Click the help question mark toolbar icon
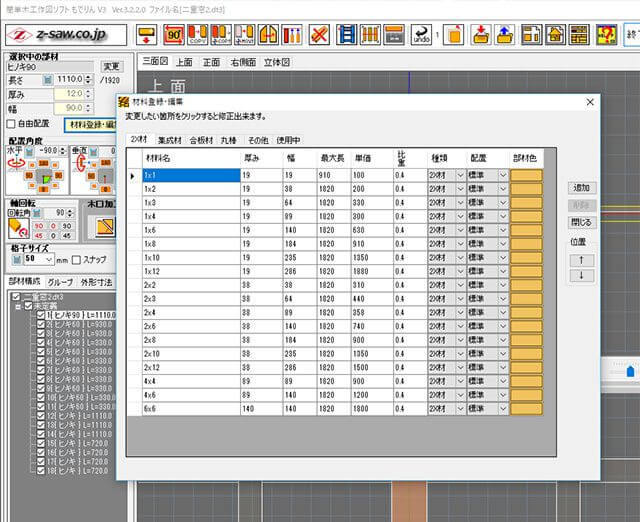The height and width of the screenshot is (522, 640). 606,35
